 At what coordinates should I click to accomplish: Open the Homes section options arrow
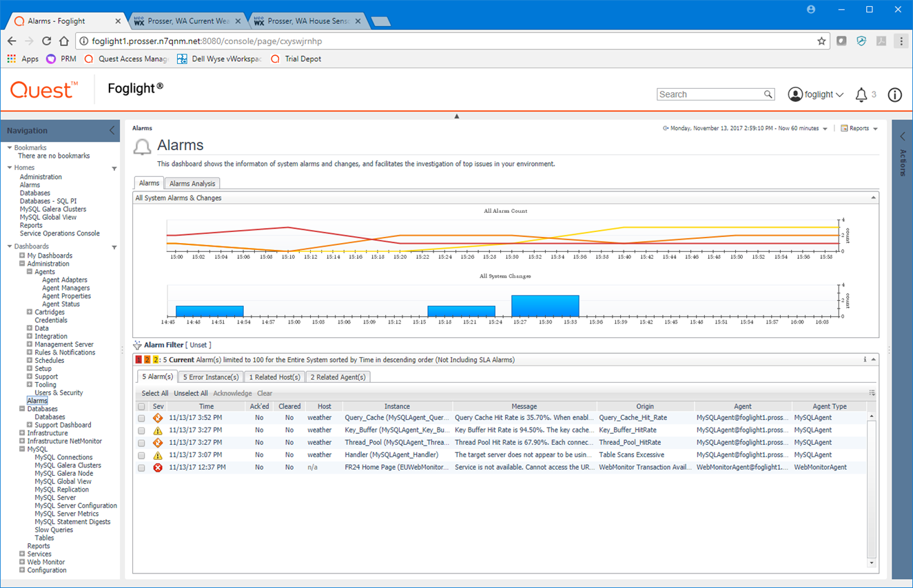coord(114,169)
